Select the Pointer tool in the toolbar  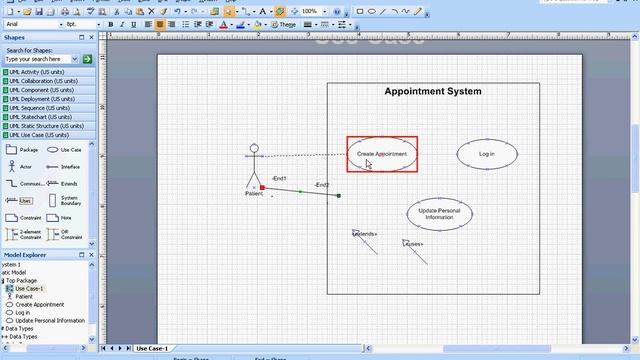[228, 11]
